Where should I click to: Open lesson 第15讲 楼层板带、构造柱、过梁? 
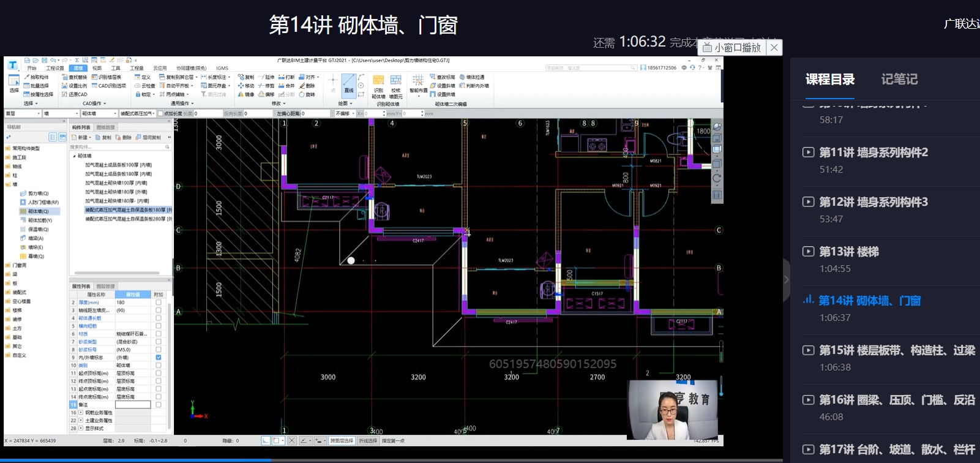click(897, 350)
